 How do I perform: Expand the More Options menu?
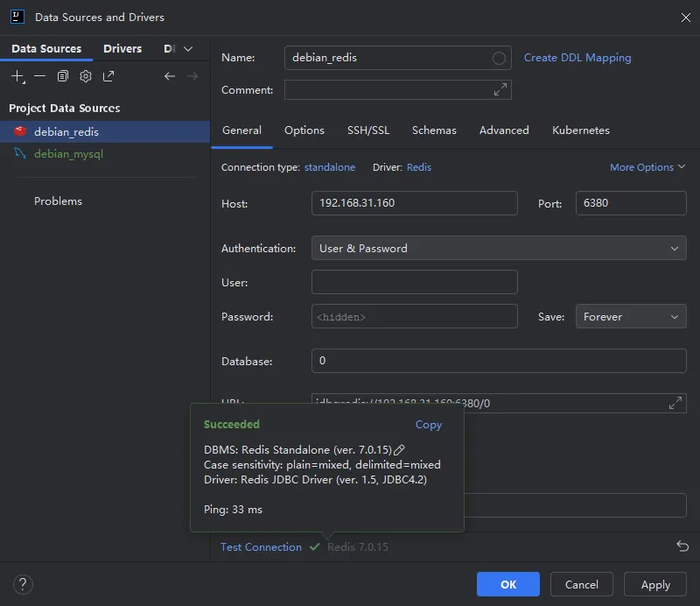coord(647,167)
